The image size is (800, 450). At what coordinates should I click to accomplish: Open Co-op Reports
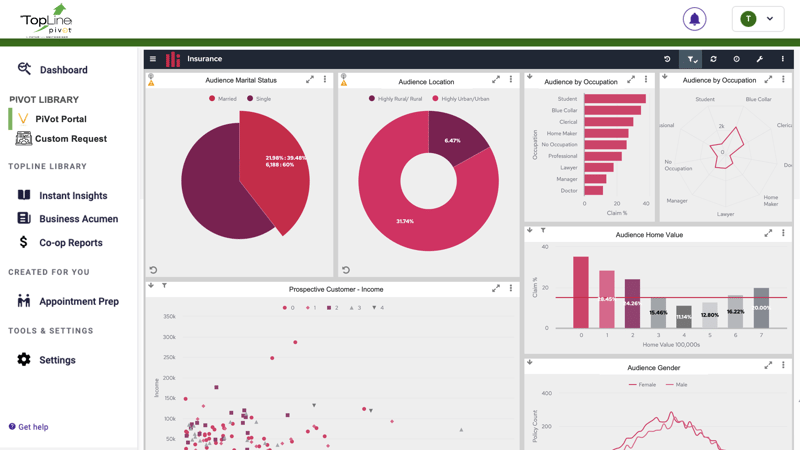pyautogui.click(x=60, y=242)
